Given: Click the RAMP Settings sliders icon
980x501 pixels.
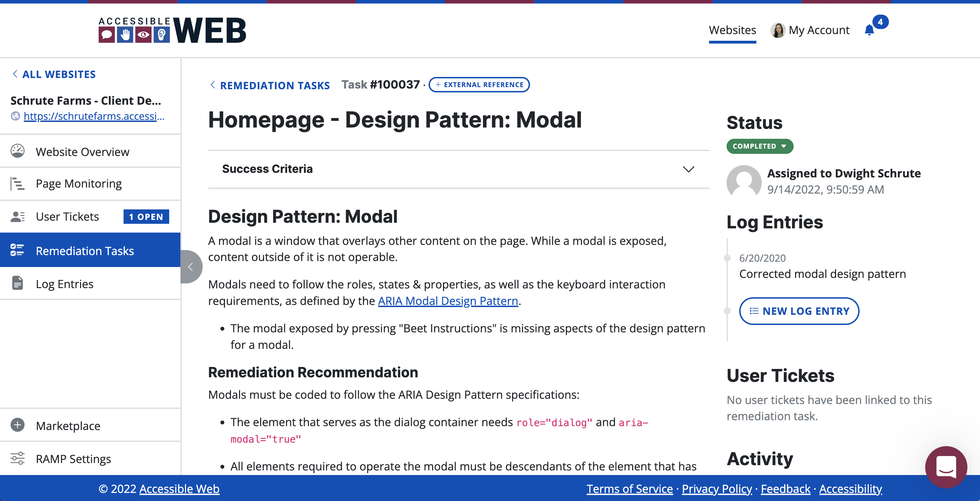Looking at the screenshot, I should click(18, 458).
